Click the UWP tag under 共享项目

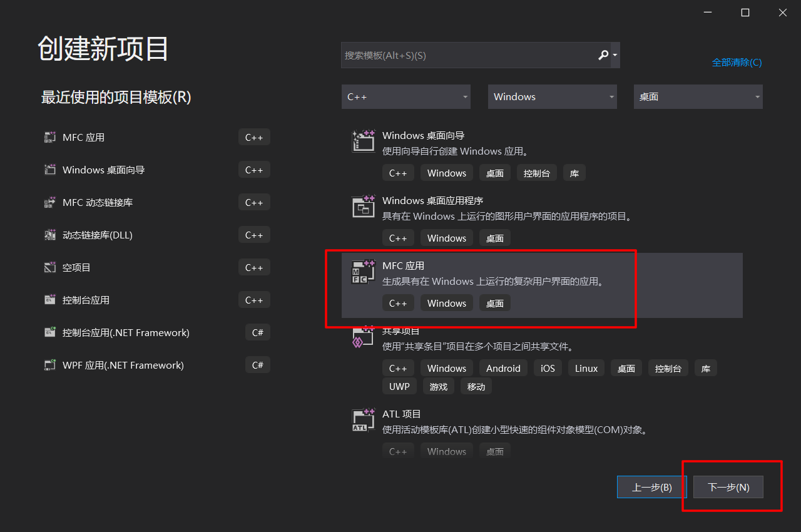coord(399,386)
